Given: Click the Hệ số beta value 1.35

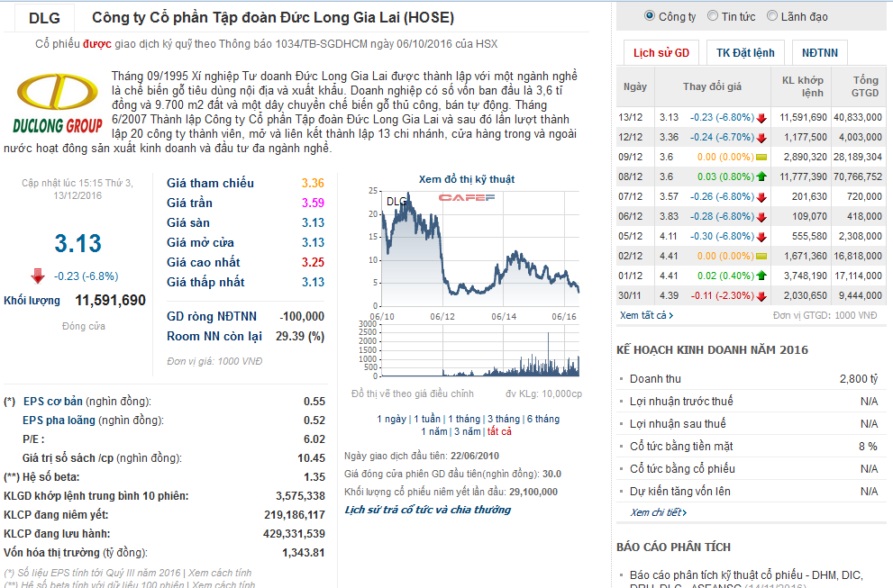Looking at the screenshot, I should [x=314, y=477].
